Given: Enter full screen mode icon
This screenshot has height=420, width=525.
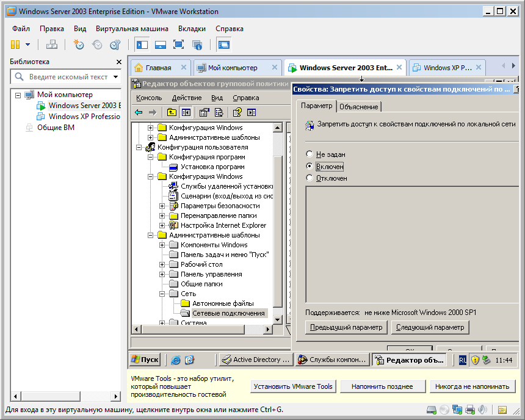Looking at the screenshot, I should (x=178, y=45).
